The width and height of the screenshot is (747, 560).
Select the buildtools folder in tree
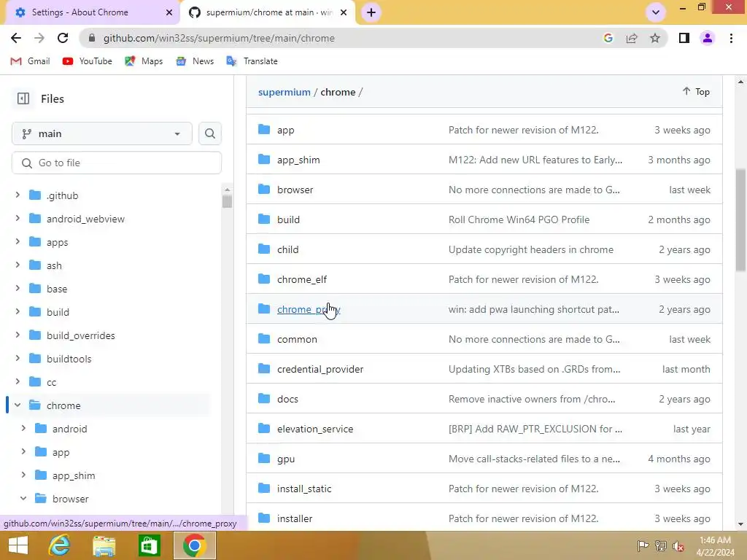(x=69, y=359)
